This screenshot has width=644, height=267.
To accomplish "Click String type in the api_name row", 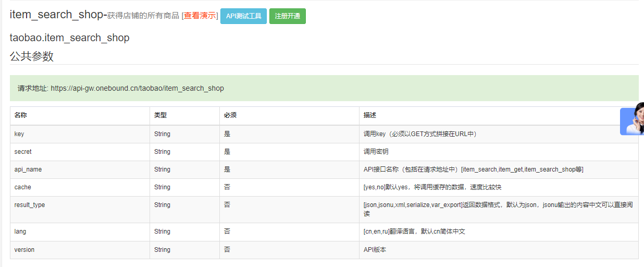I will pyautogui.click(x=162, y=169).
